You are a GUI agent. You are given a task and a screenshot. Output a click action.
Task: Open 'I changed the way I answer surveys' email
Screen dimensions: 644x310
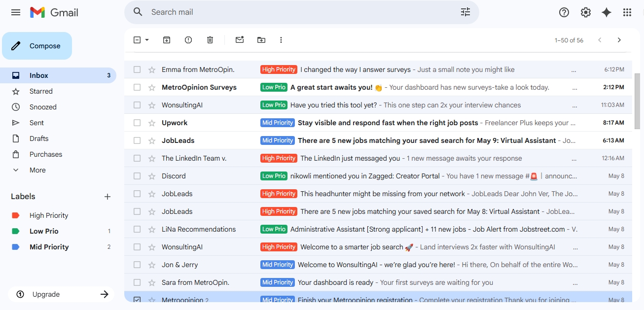378,69
